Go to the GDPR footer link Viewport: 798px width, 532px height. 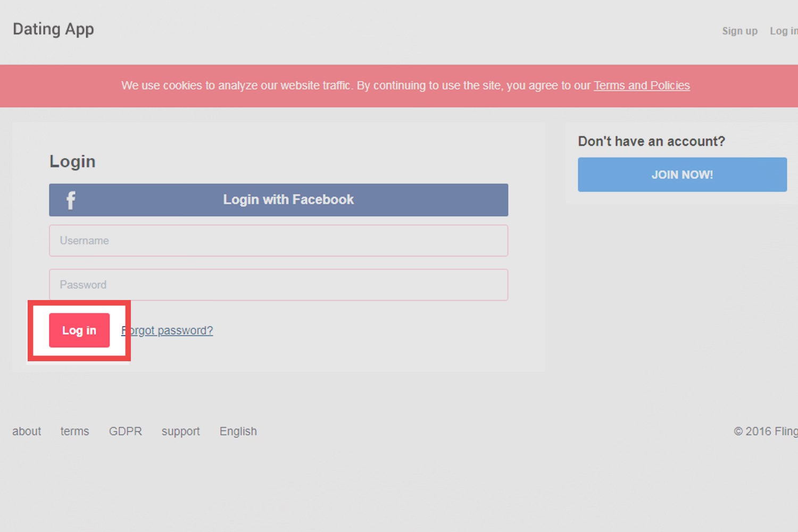click(x=126, y=431)
